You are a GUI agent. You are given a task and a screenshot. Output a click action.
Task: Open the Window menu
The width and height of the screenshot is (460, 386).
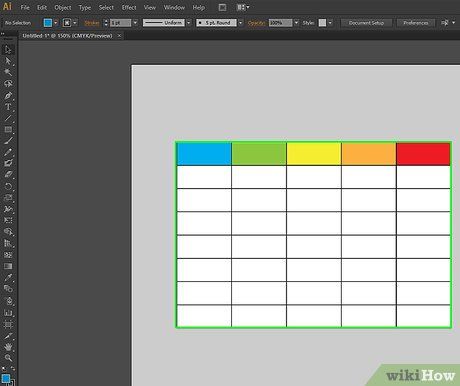coord(174,7)
